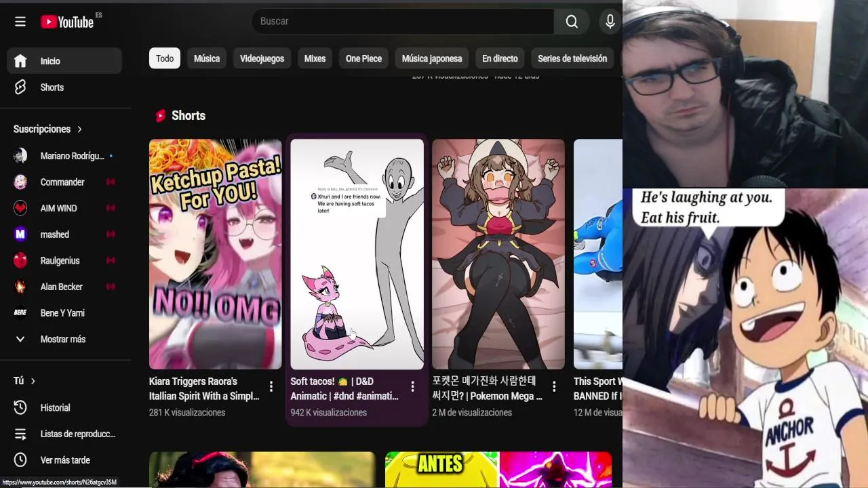Click the Inicio home icon
This screenshot has width=868, height=488.
(20, 61)
